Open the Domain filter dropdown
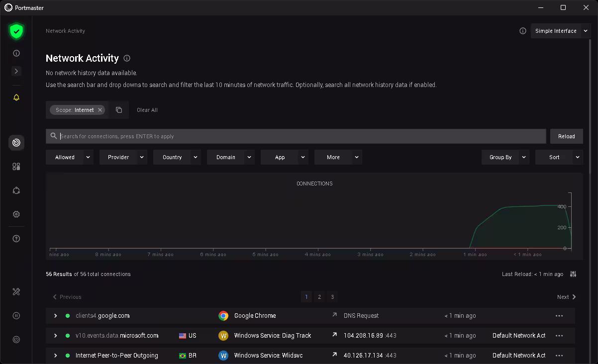This screenshot has width=598, height=364. [x=231, y=157]
